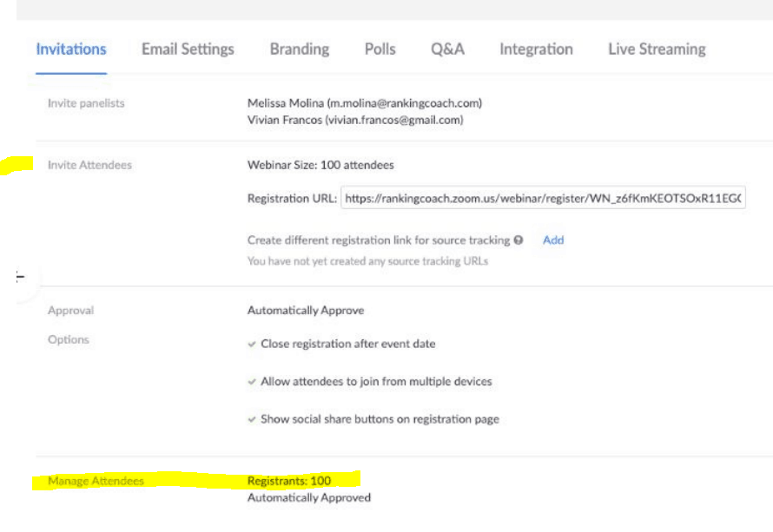Go to the Polls tab

[x=380, y=49]
